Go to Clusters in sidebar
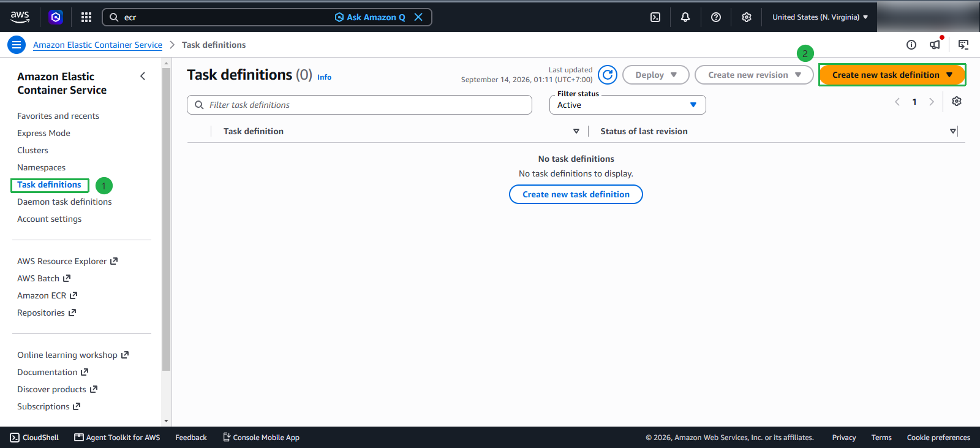The height and width of the screenshot is (448, 980). (32, 150)
